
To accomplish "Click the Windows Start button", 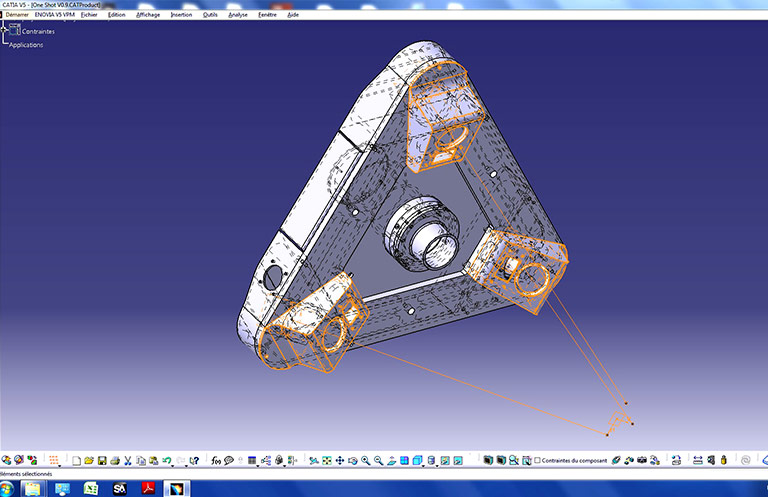I will [x=8, y=488].
